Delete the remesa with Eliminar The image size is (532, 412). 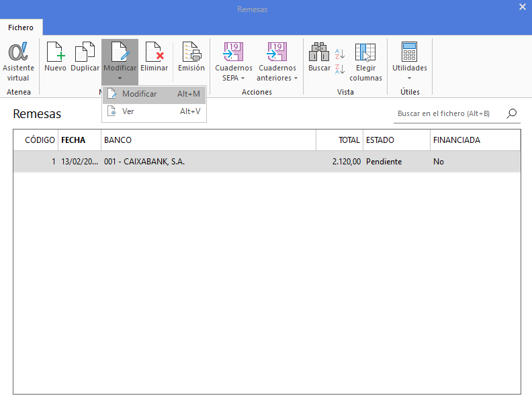pos(154,57)
